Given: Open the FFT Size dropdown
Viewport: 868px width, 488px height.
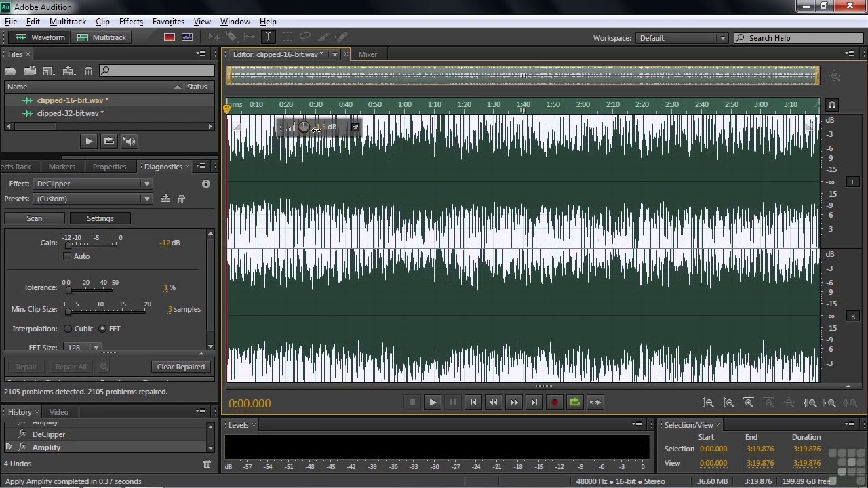Looking at the screenshot, I should coord(83,347).
